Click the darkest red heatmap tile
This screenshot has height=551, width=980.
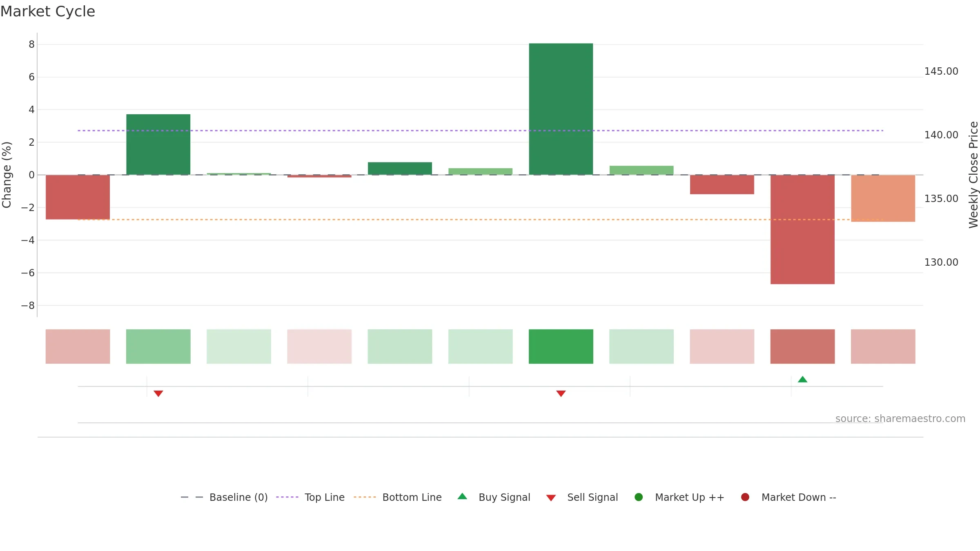tap(803, 347)
